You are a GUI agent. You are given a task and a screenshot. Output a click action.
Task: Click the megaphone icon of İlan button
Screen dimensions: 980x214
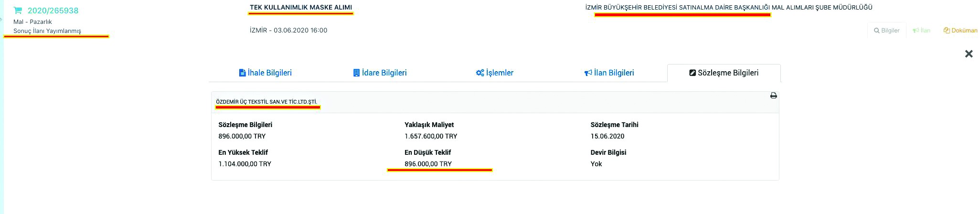point(916,31)
